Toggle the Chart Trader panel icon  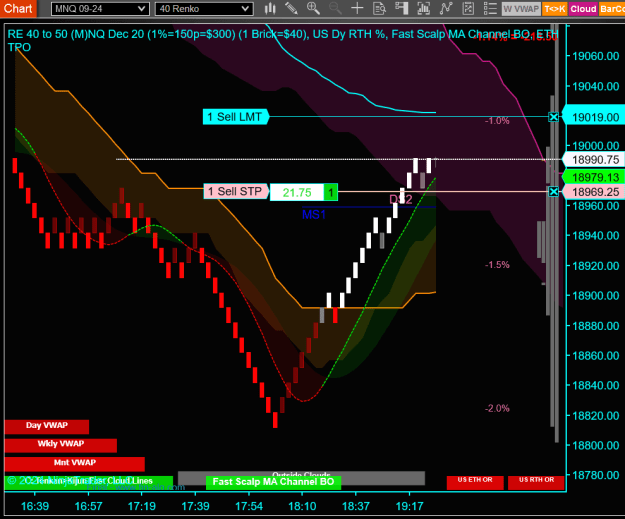(401, 8)
